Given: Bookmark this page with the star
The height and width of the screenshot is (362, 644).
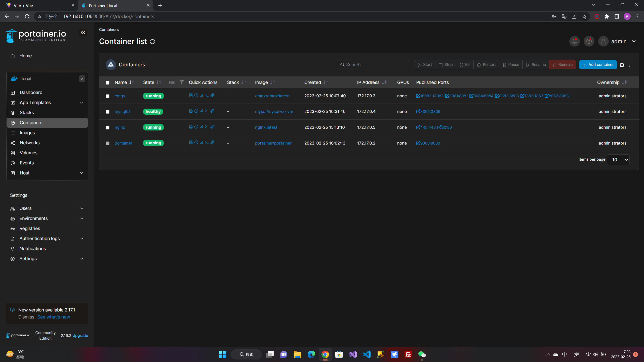Looking at the screenshot, I should [x=584, y=17].
